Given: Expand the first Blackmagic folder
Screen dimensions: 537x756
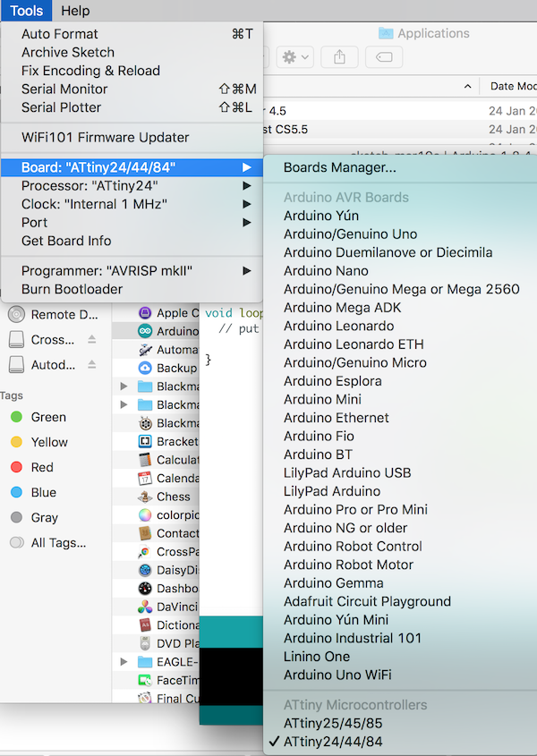Looking at the screenshot, I should pos(124,386).
